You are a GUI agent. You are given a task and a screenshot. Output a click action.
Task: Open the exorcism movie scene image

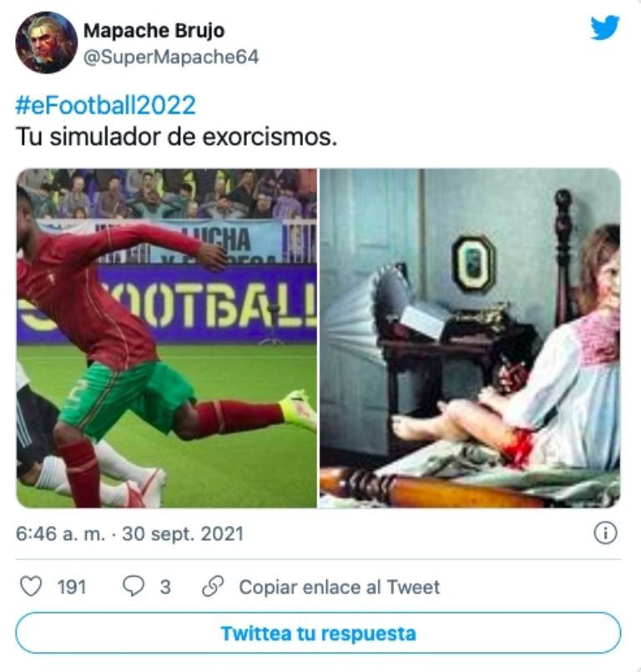(x=470, y=338)
